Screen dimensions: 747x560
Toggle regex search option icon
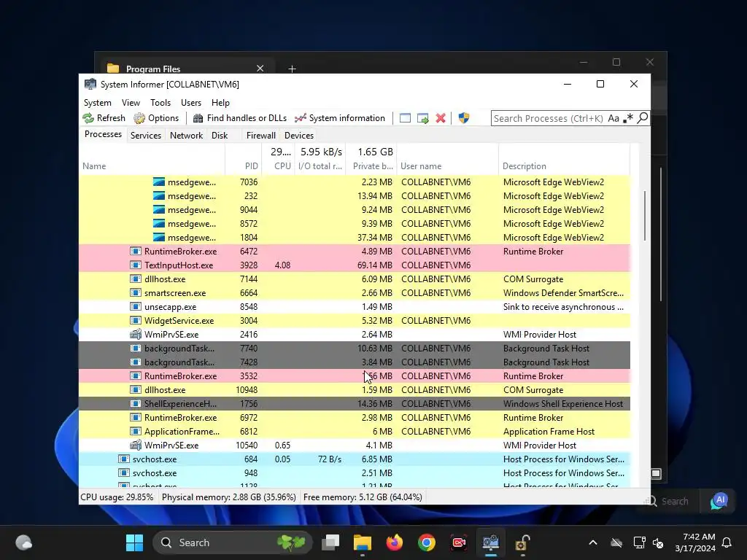pyautogui.click(x=628, y=118)
